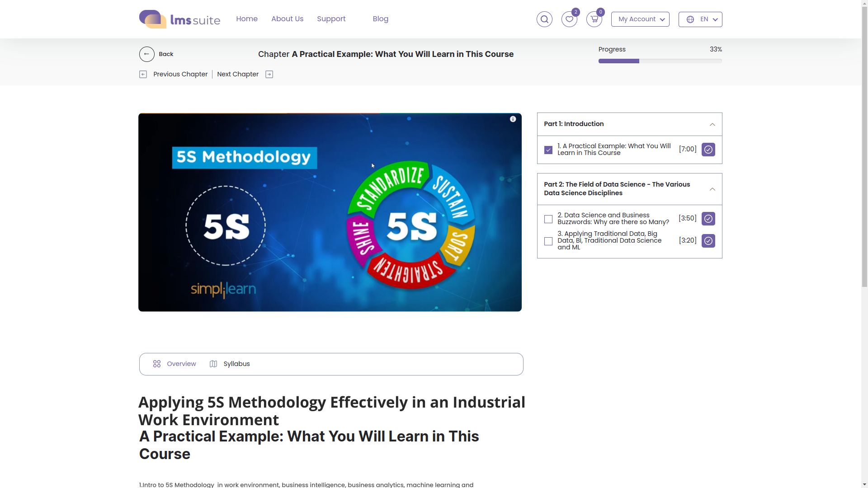This screenshot has height=488, width=868.
Task: Click the Next Chapter arrow icon
Action: pyautogui.click(x=269, y=75)
